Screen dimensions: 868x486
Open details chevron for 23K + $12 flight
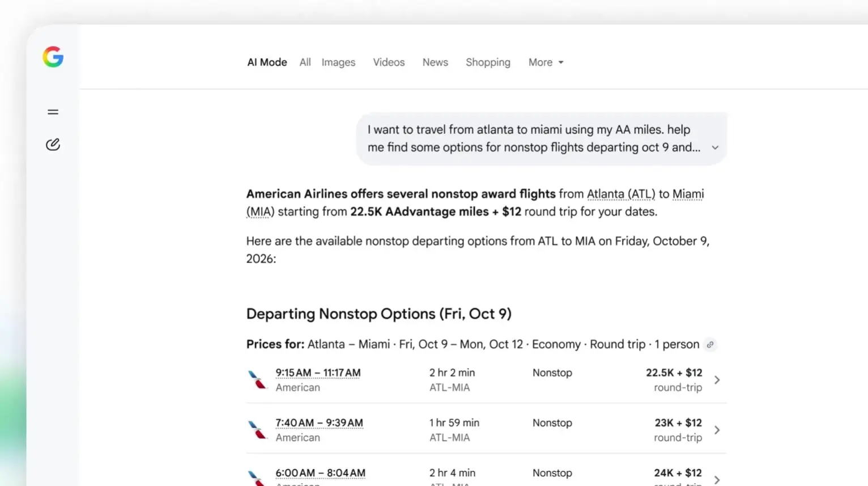click(x=717, y=430)
